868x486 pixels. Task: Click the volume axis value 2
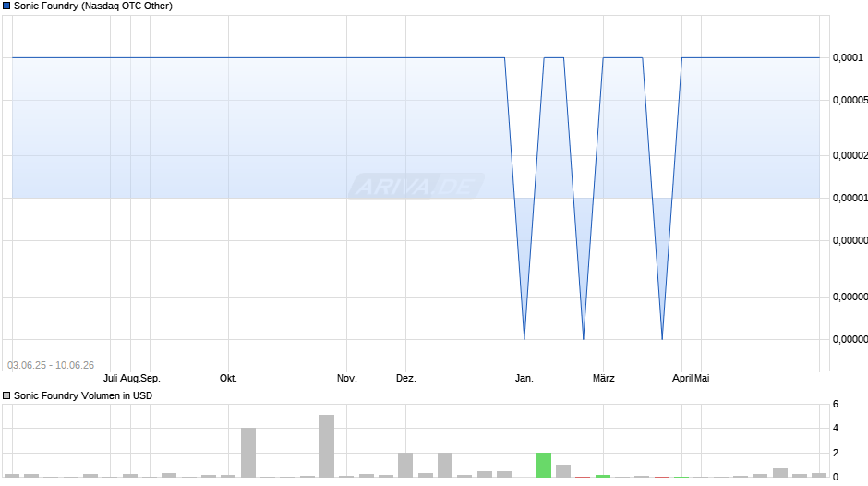(836, 453)
